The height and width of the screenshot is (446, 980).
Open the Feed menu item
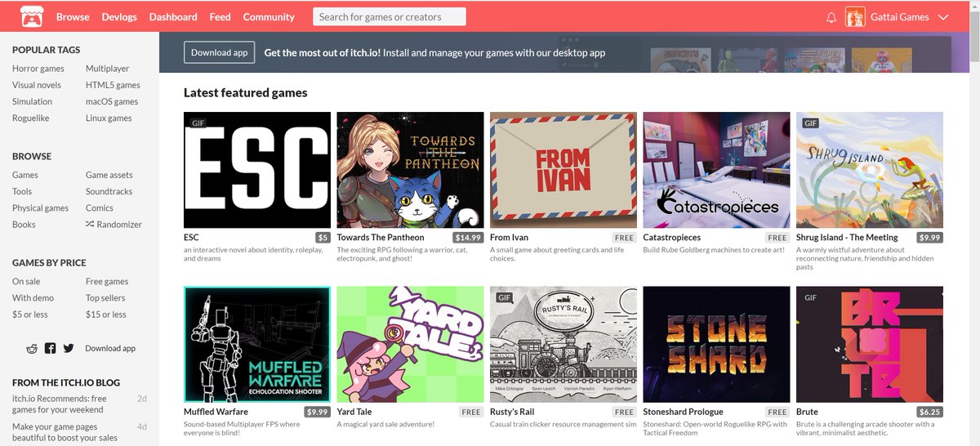coord(220,16)
